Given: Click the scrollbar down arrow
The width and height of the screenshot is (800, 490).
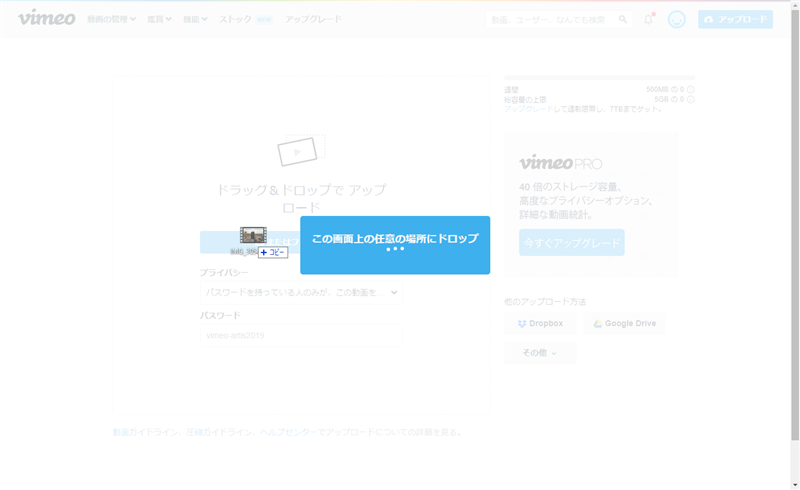Looking at the screenshot, I should (x=795, y=485).
